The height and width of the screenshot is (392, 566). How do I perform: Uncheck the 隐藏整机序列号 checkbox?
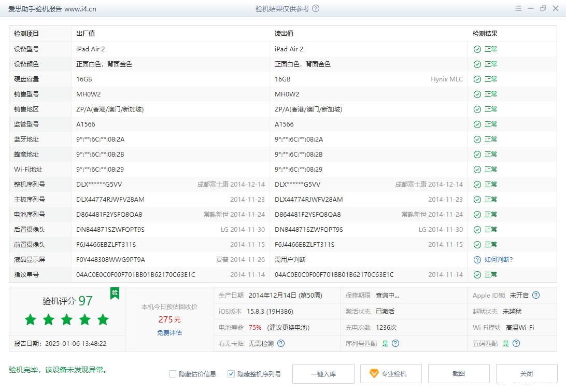(231, 374)
